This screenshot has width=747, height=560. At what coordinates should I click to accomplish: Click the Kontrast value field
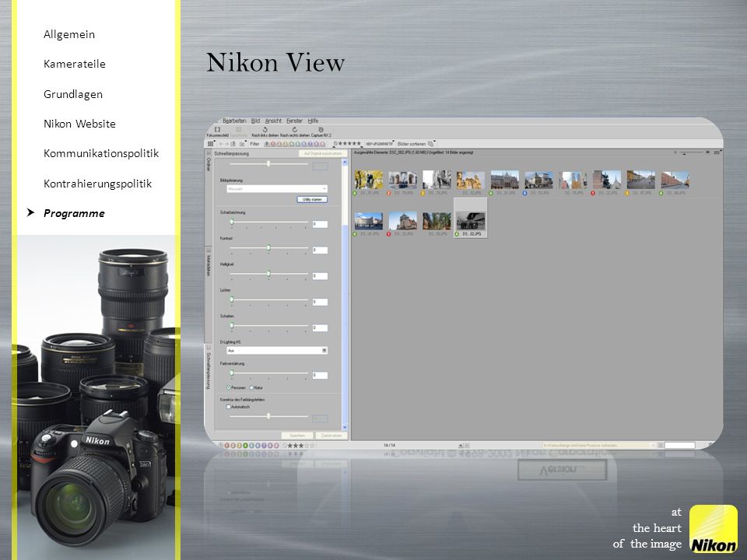(320, 250)
